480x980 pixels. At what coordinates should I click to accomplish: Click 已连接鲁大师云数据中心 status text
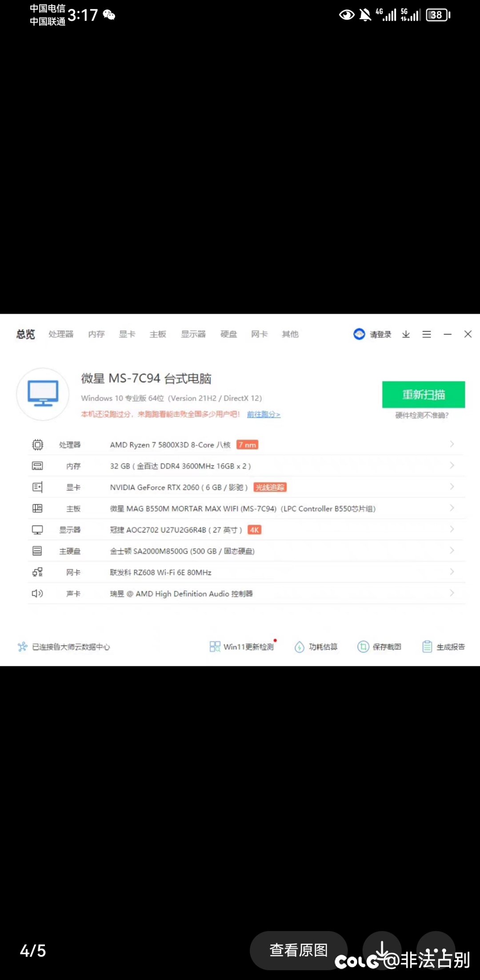pyautogui.click(x=71, y=647)
